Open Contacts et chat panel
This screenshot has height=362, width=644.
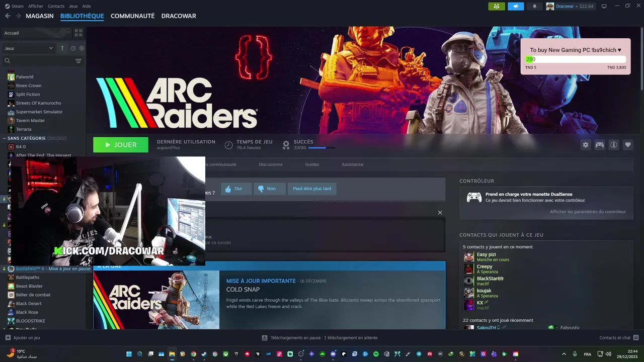pos(619,338)
